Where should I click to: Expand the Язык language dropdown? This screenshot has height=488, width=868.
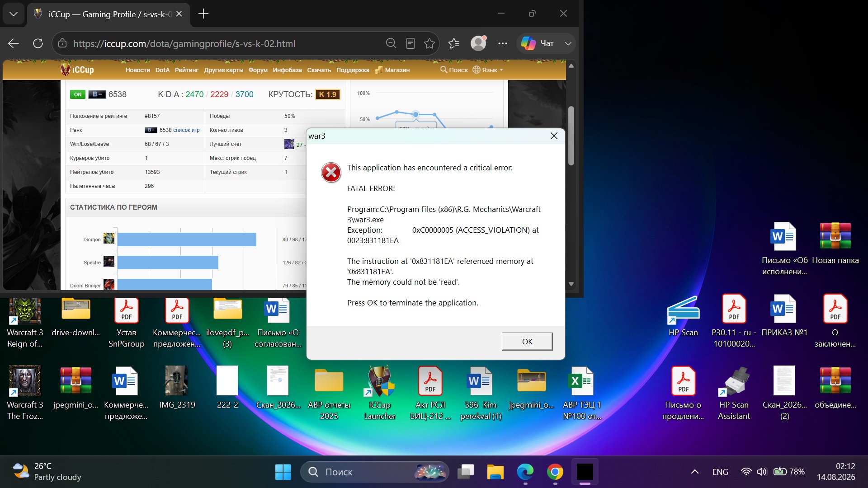pos(488,70)
